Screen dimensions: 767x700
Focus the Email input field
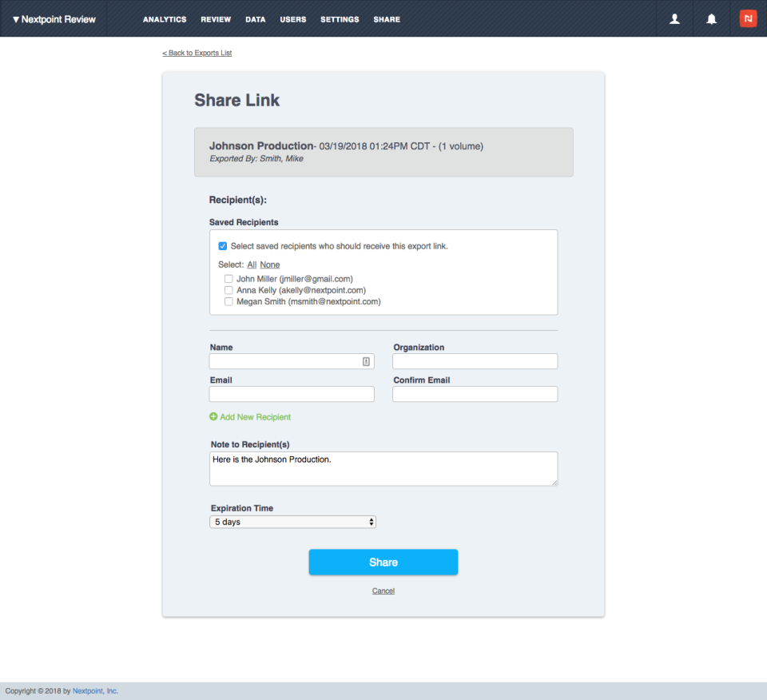click(x=292, y=394)
